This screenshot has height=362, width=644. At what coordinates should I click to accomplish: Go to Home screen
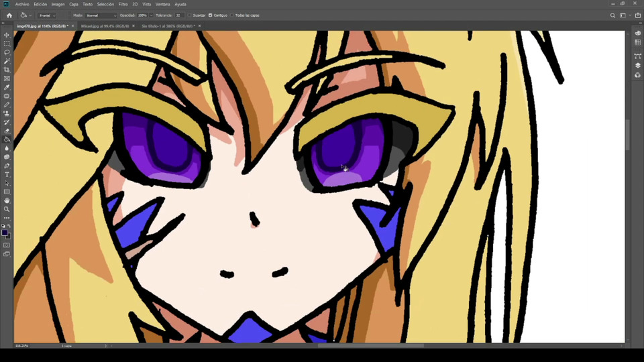click(x=9, y=15)
